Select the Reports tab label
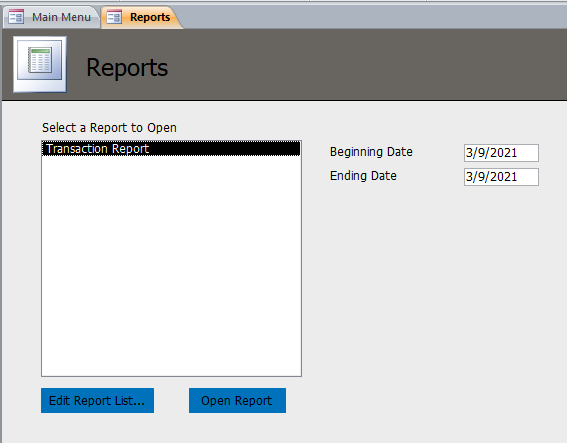567x443 pixels. point(150,17)
